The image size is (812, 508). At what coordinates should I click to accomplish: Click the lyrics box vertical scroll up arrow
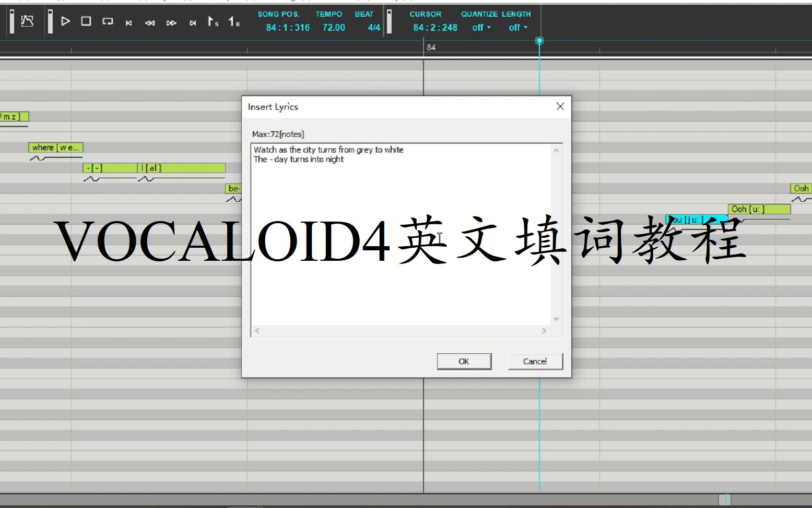point(556,151)
